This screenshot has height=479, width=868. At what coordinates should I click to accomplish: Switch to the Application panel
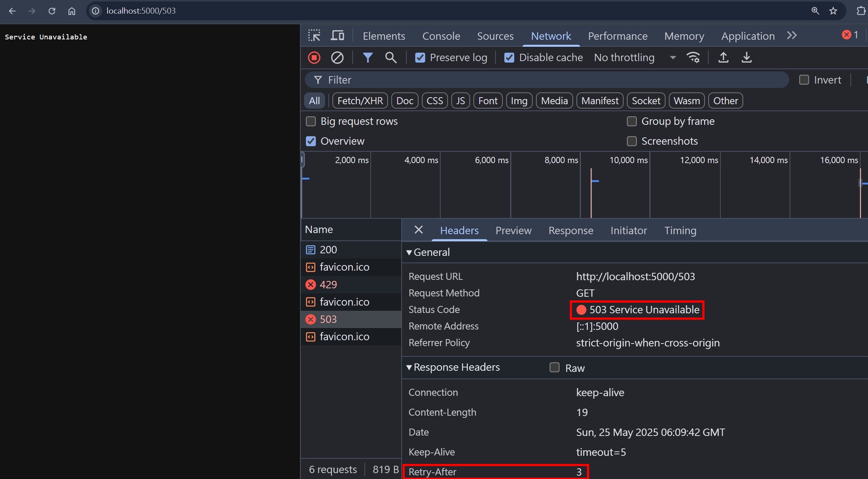tap(748, 36)
